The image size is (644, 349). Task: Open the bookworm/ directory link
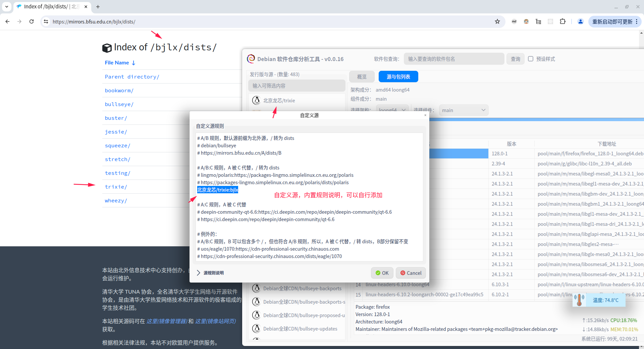[x=119, y=91]
